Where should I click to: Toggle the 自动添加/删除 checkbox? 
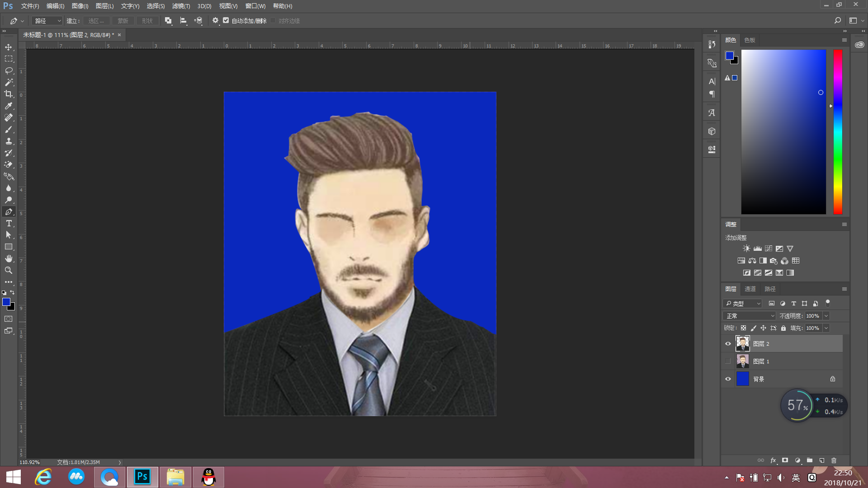[x=226, y=20]
